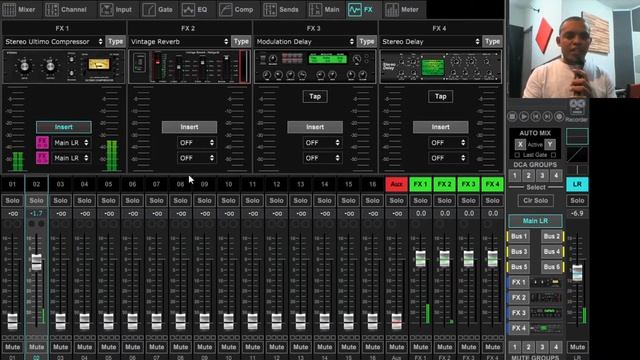
Task: Open the Stereo Delay effect dropdown
Action: tap(431, 42)
